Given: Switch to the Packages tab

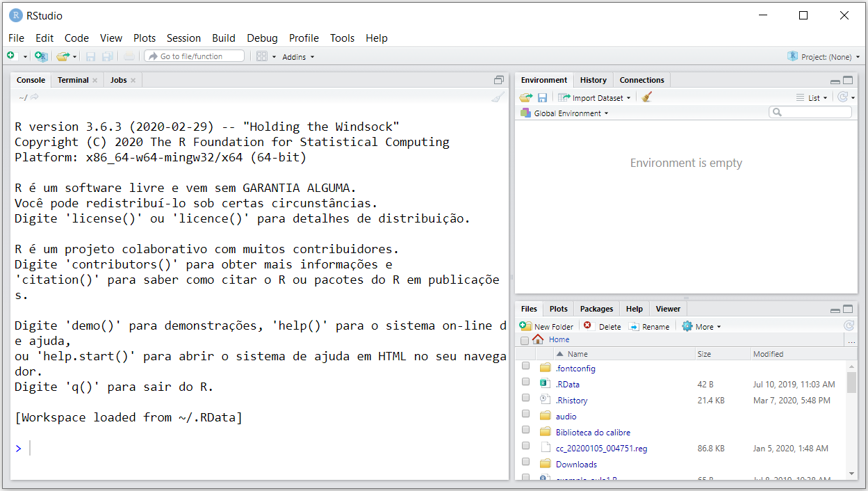Looking at the screenshot, I should coord(596,309).
